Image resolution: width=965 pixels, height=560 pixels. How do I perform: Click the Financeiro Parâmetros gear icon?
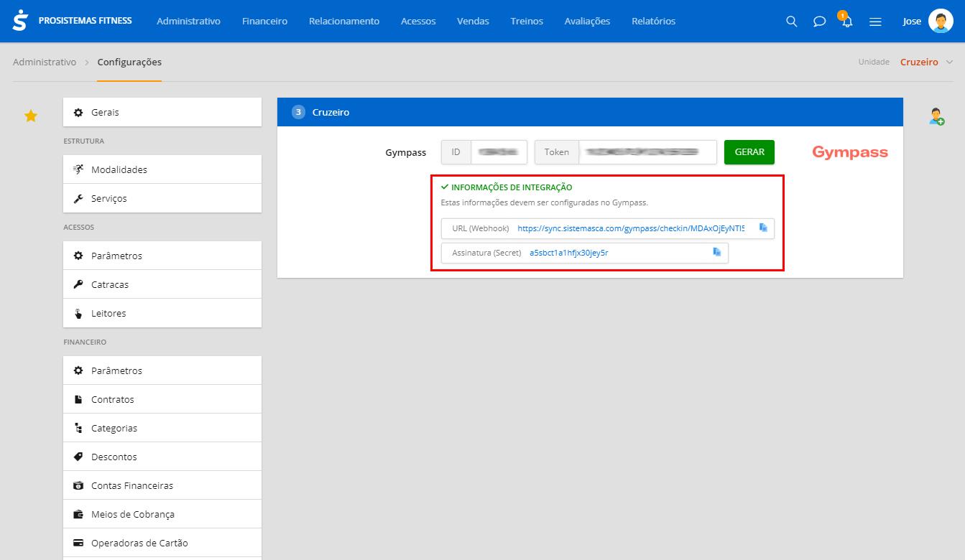78,370
